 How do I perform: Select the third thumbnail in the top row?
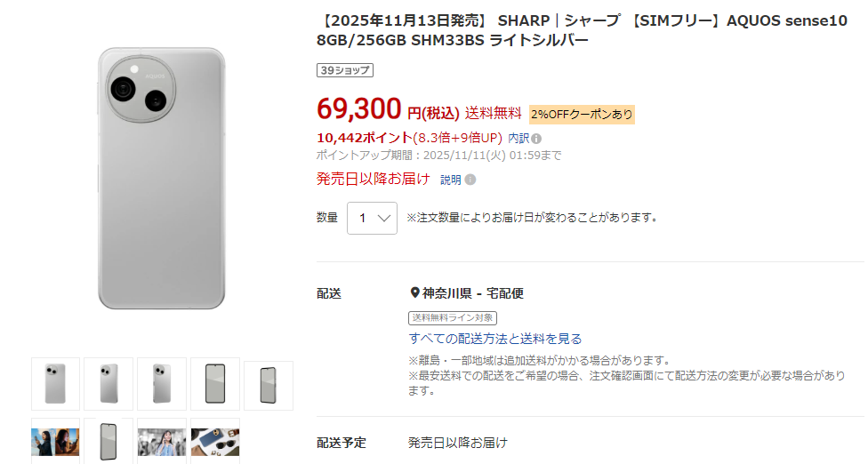162,384
